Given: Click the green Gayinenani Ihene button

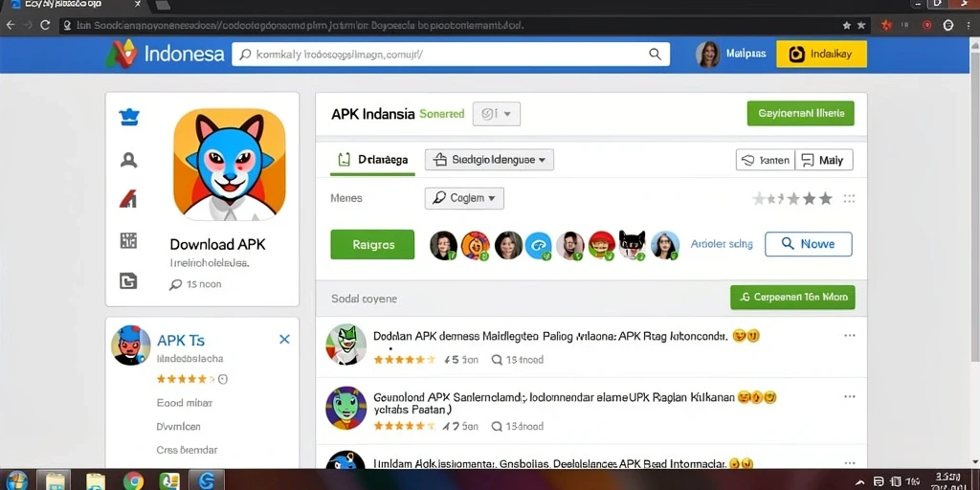Looking at the screenshot, I should 801,113.
